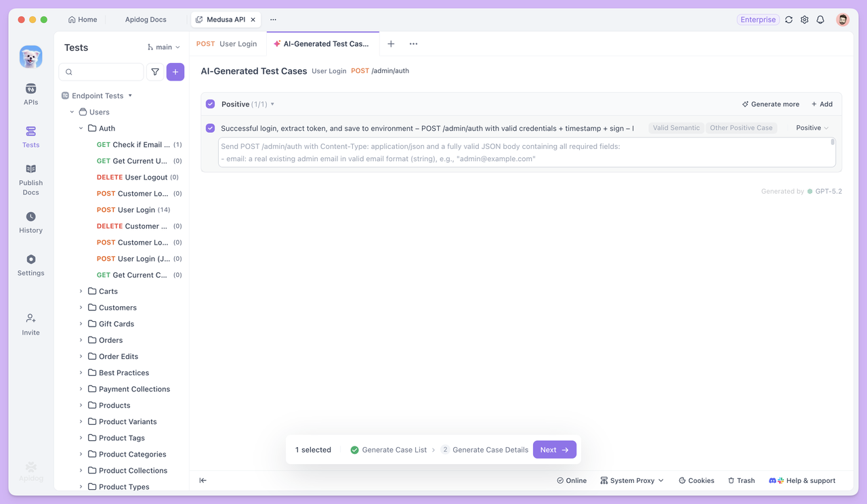
Task: Open the APIs section in sidebar
Action: (x=30, y=94)
